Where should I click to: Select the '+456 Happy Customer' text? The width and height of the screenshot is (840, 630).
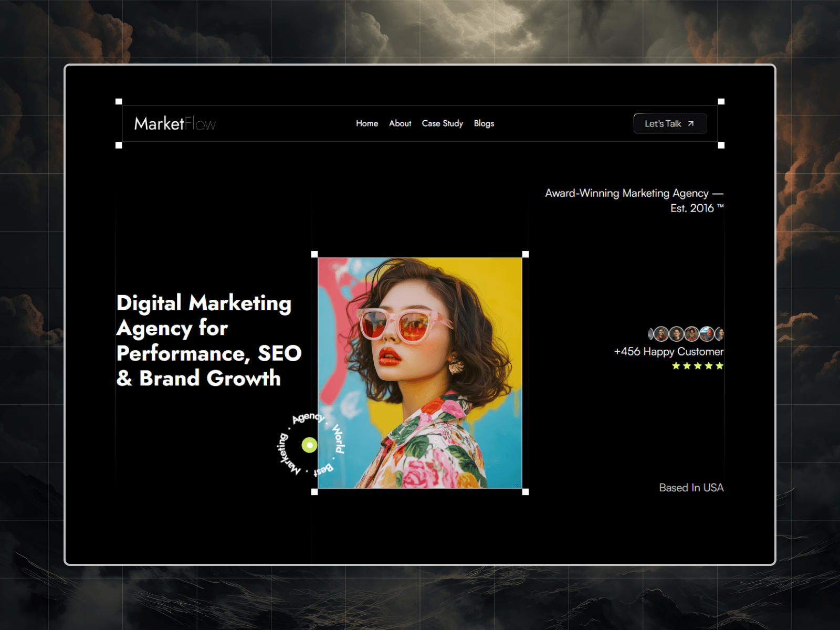point(669,352)
